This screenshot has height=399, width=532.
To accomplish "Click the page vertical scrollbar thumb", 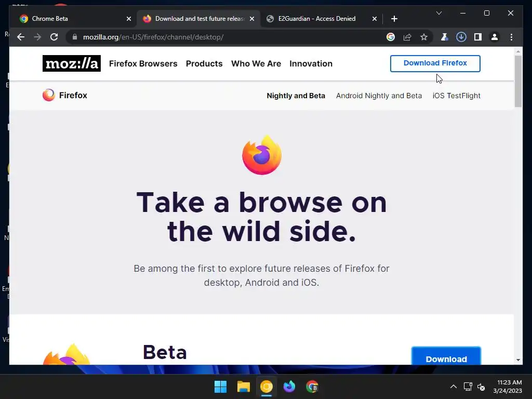I will click(x=518, y=82).
